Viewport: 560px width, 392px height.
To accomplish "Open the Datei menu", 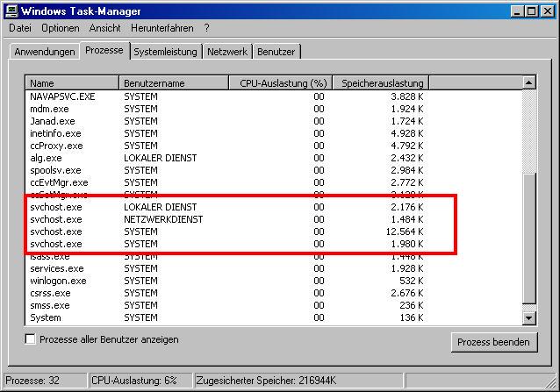I will pos(20,28).
